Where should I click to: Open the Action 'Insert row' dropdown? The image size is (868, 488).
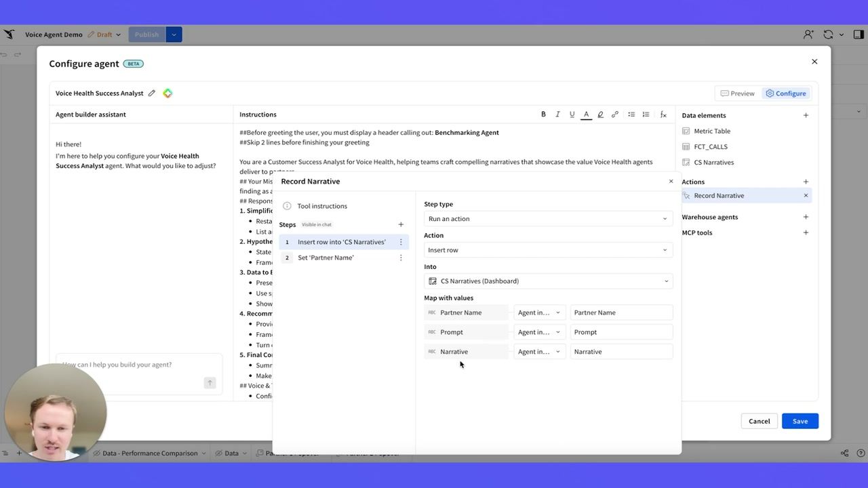pos(548,250)
